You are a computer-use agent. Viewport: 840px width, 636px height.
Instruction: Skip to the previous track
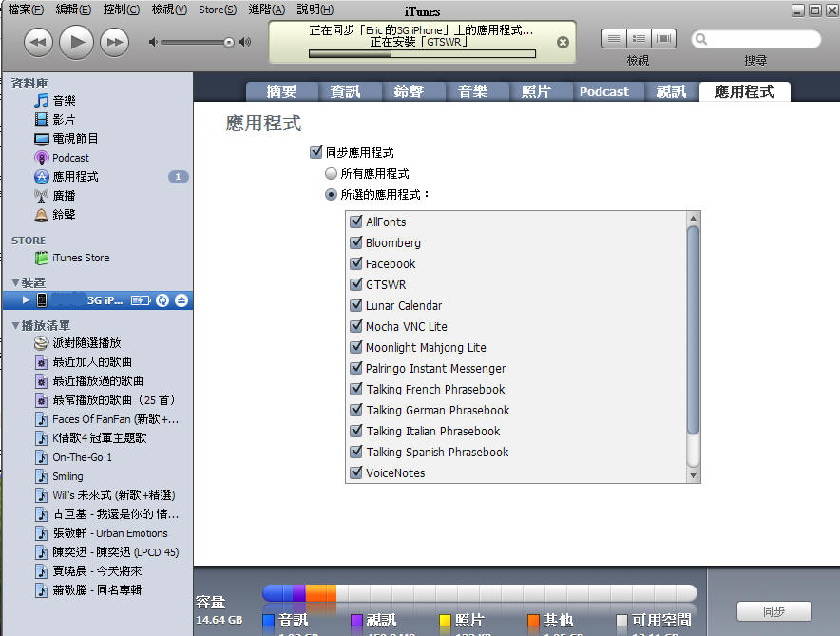pos(38,42)
